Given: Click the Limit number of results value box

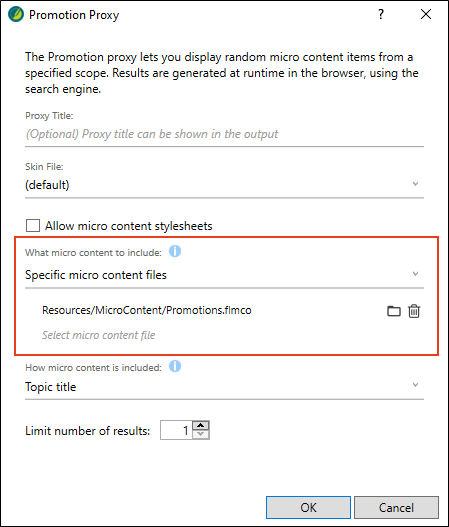Looking at the screenshot, I should tap(176, 430).
